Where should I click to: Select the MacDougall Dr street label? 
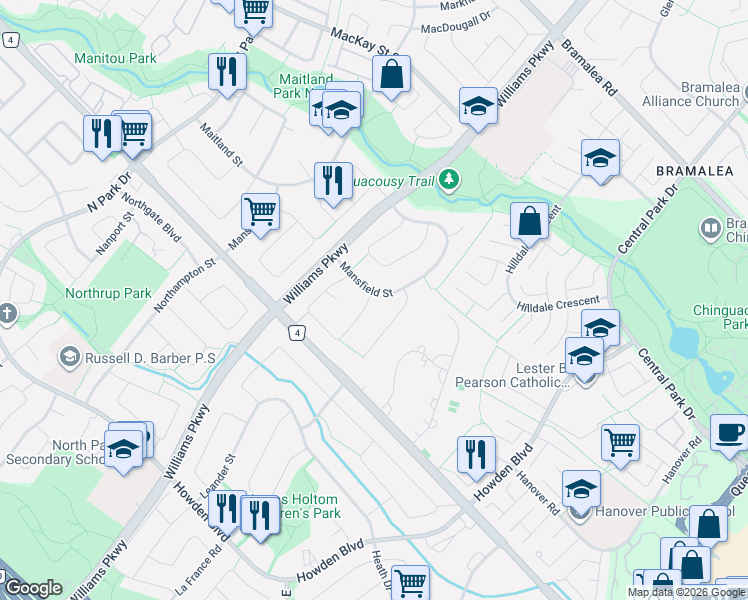click(456, 23)
